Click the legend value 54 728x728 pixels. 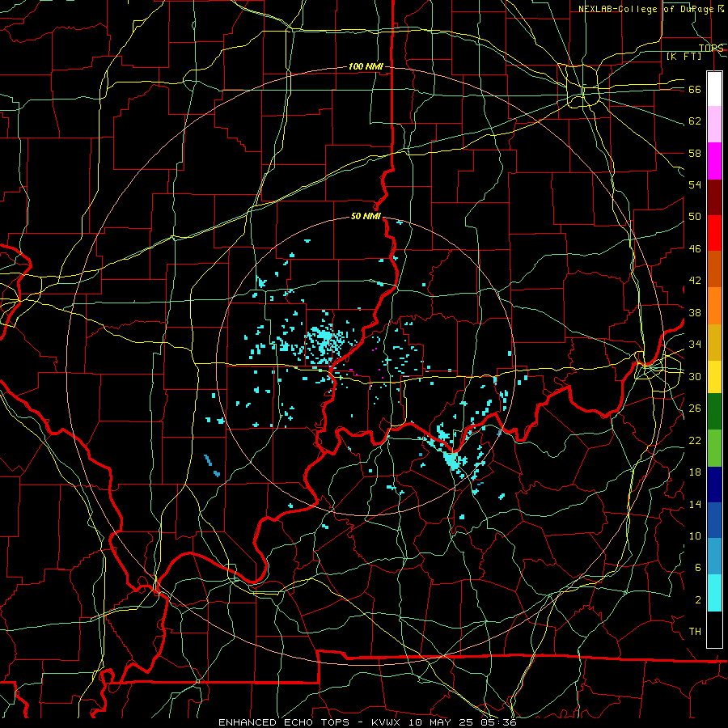(695, 184)
